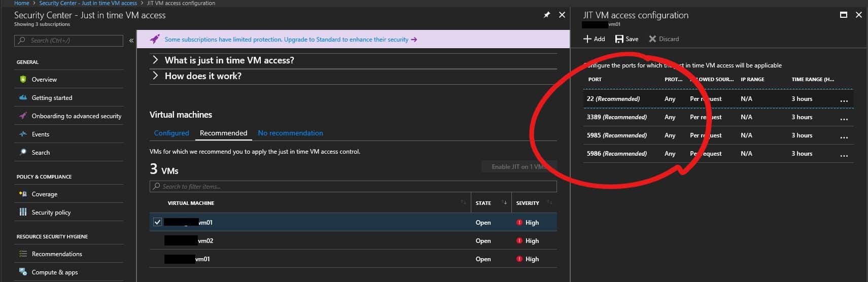
Task: Open more options for port 5986 row
Action: point(844,155)
